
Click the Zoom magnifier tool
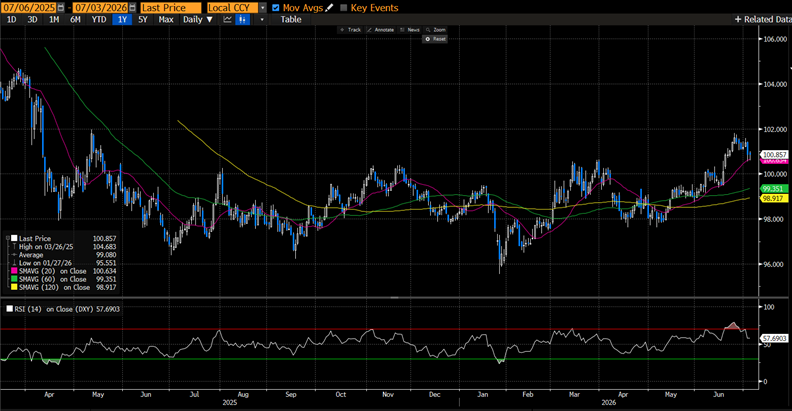[435, 30]
